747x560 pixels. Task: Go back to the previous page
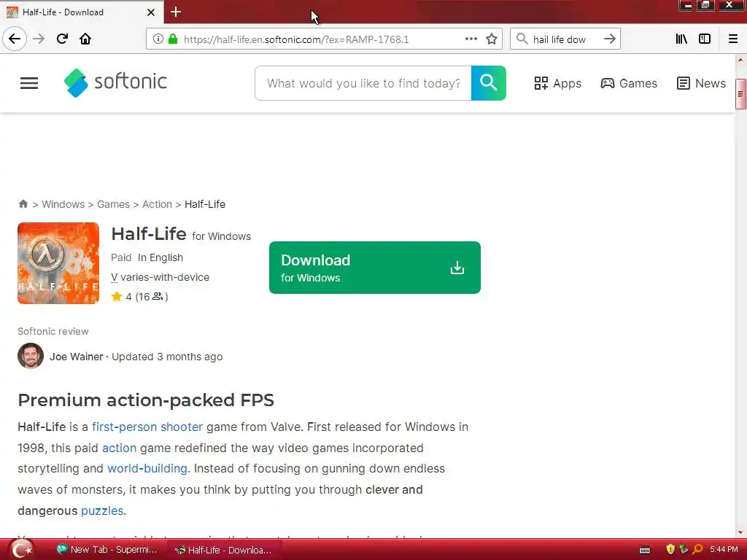tap(15, 39)
